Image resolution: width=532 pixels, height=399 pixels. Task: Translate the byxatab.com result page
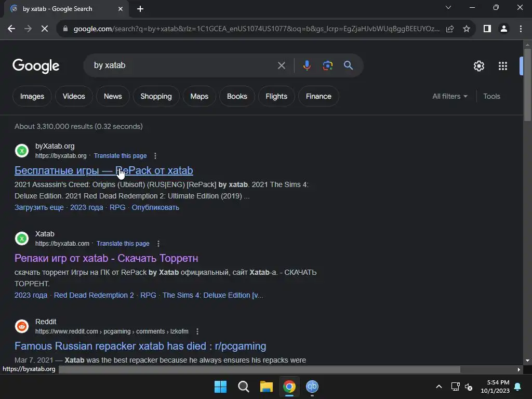coord(123,244)
